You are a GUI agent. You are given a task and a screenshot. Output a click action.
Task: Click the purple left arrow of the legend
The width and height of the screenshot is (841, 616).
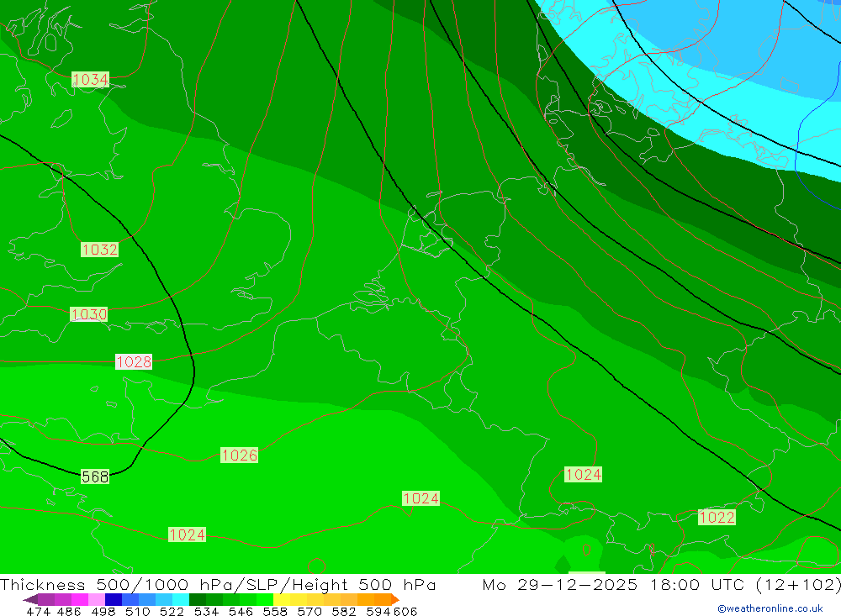coord(30,599)
